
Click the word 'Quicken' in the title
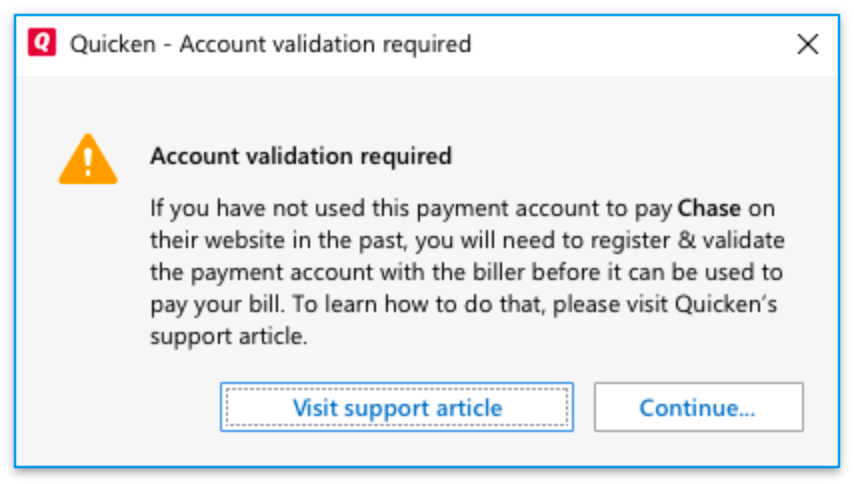[x=113, y=44]
